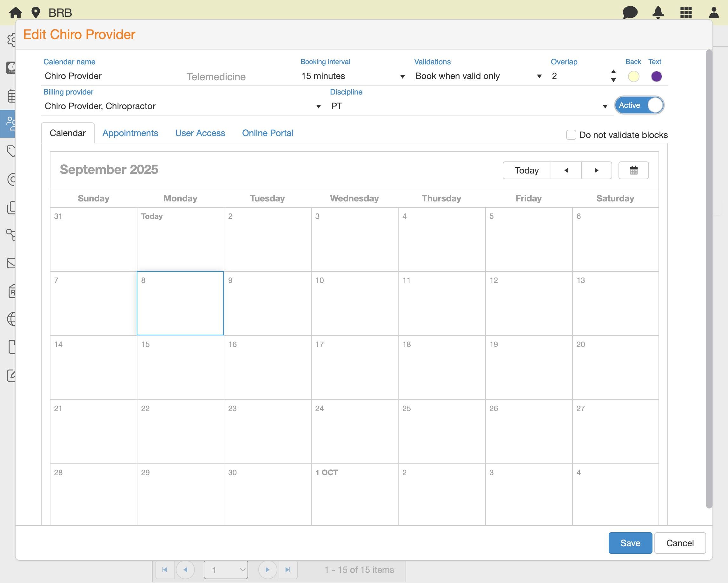Open the calendar date picker icon
Viewport: 728px width, 583px height.
(x=633, y=170)
